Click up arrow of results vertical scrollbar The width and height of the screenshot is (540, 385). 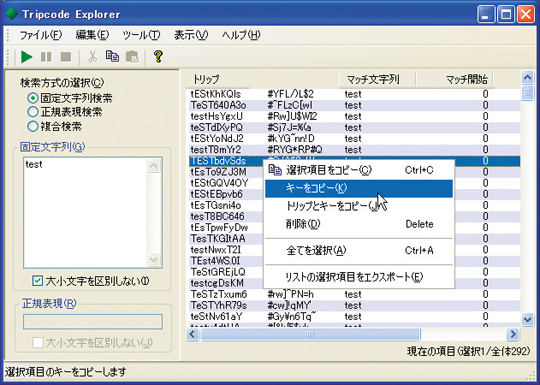point(527,78)
